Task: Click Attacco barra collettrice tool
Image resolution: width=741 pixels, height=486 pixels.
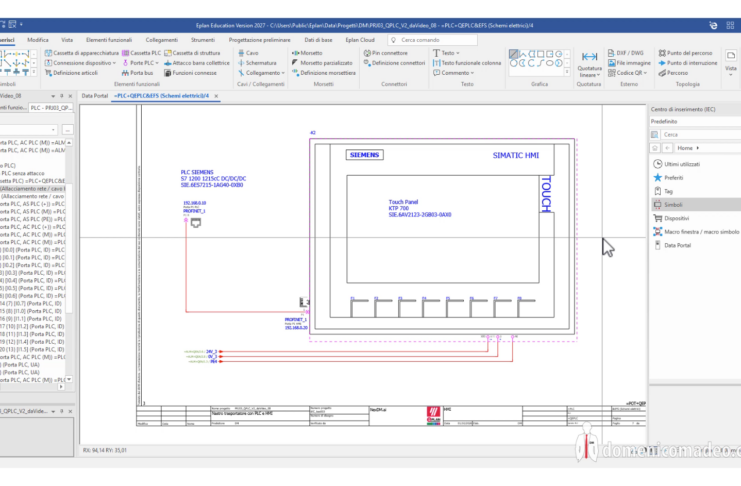Action: click(197, 63)
